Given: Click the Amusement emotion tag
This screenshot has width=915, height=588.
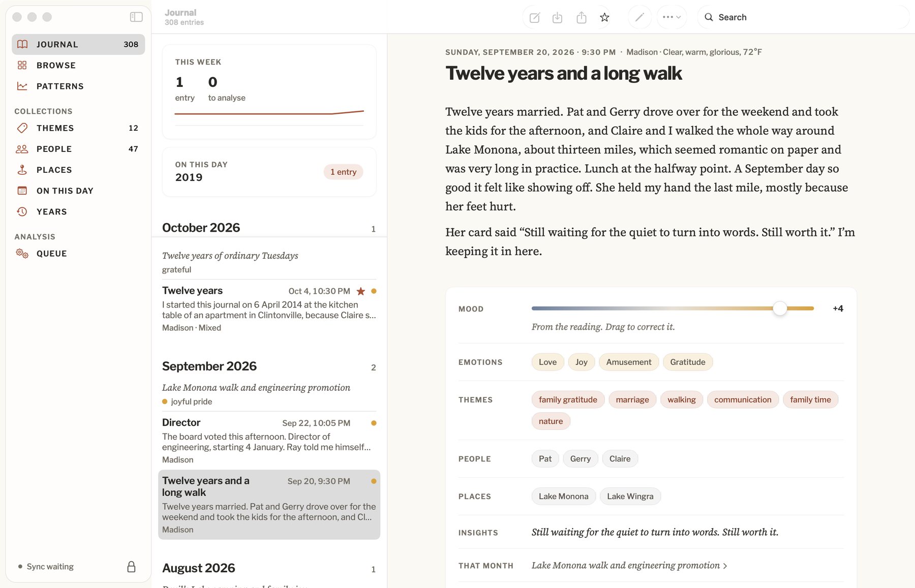Looking at the screenshot, I should [x=628, y=362].
